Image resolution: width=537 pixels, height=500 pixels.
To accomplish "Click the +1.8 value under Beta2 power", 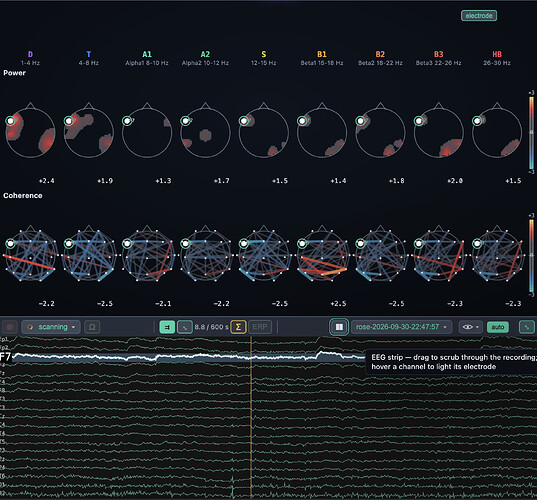I will [397, 181].
